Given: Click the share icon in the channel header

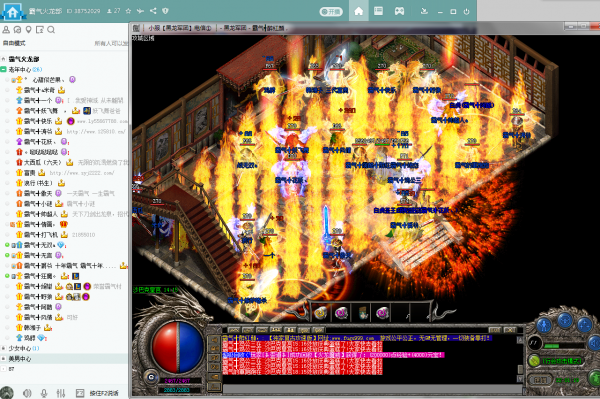Looking at the screenshot, I should 153,11.
